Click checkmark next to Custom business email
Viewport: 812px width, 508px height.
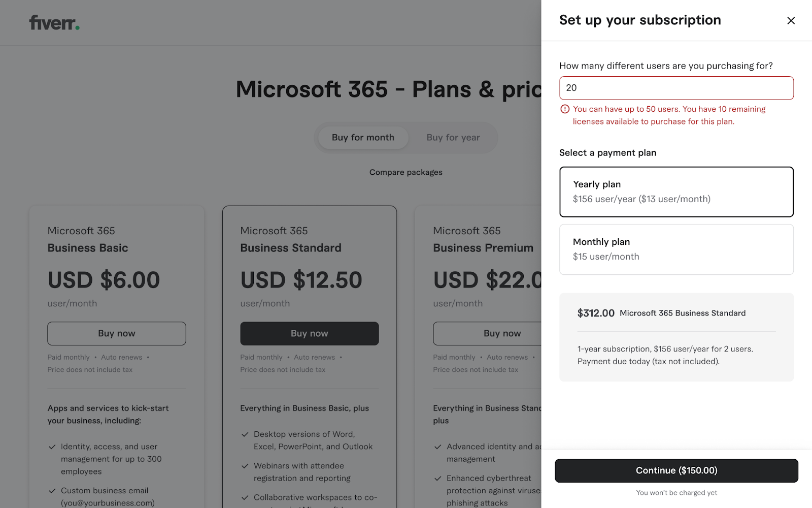(52, 491)
